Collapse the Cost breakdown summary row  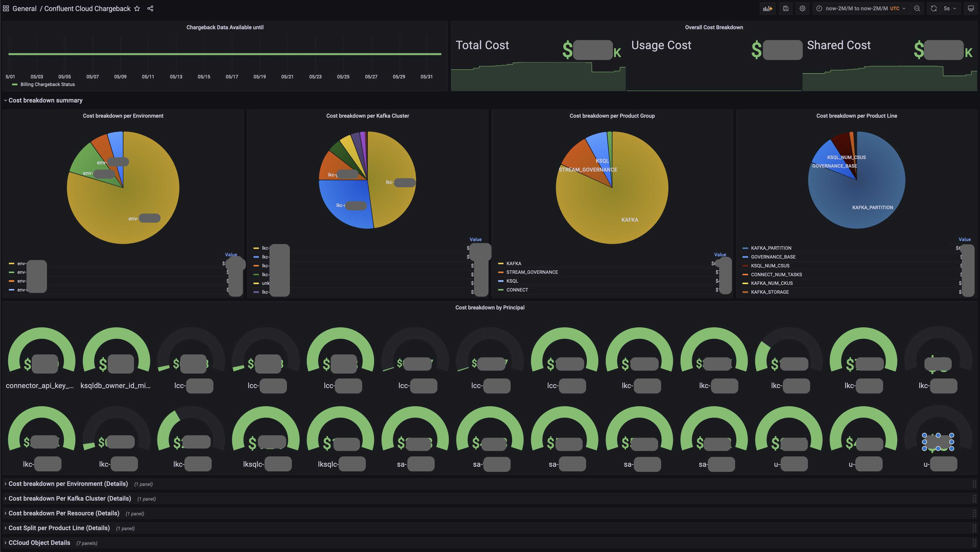click(45, 100)
